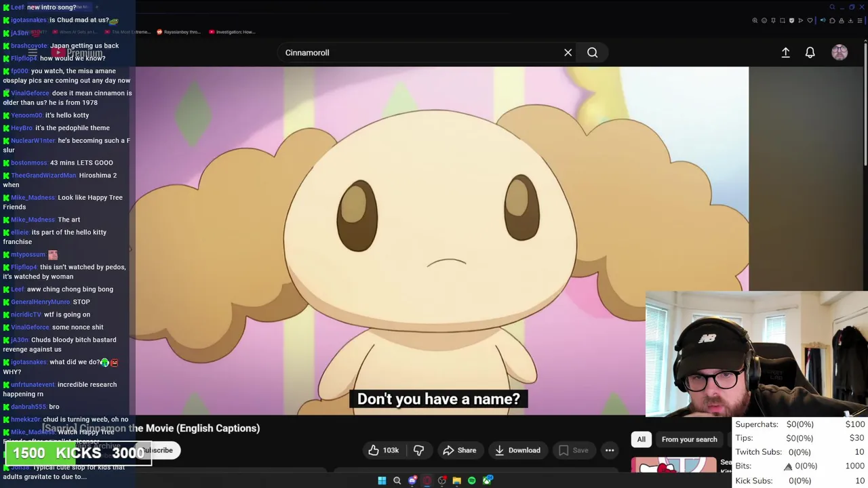Like the video showing 103k likes
Screen dimensions: 868x488
pos(384,450)
